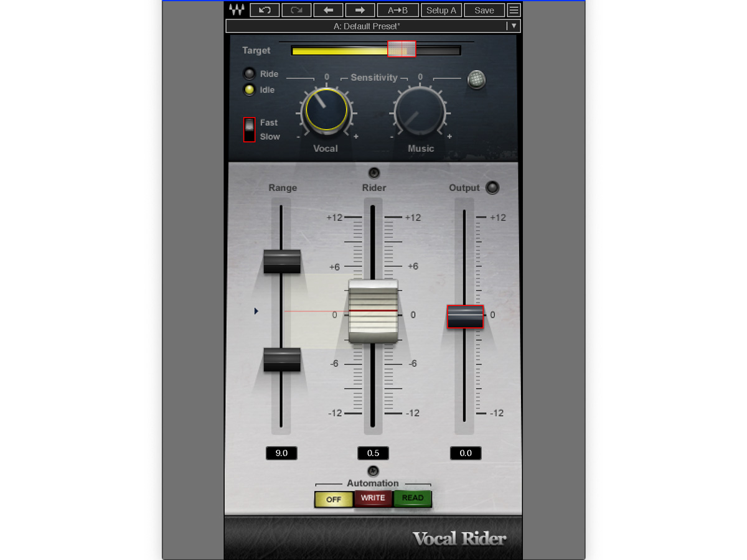
Task: Click the Automation label
Action: tap(373, 483)
